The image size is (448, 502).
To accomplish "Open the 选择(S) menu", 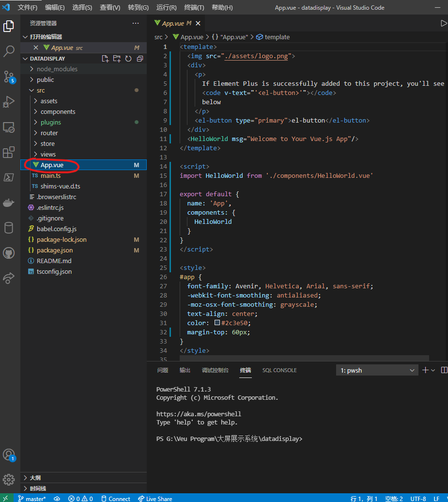I will coord(82,7).
